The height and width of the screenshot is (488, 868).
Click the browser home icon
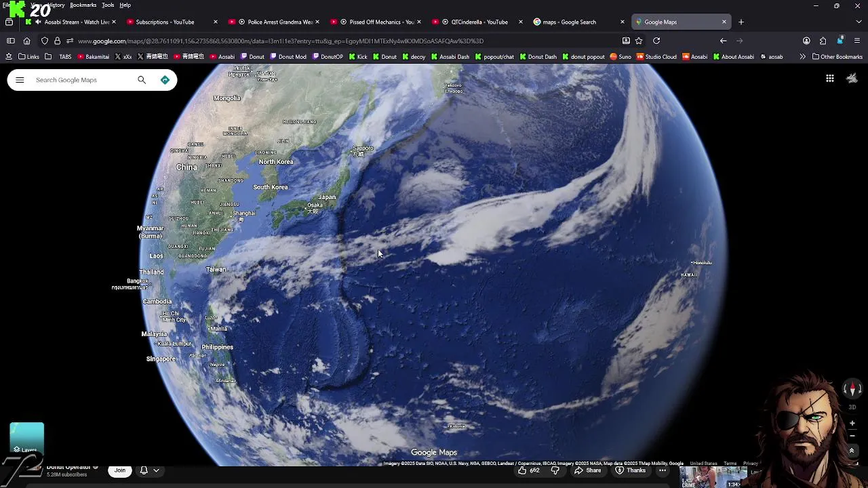[26, 41]
